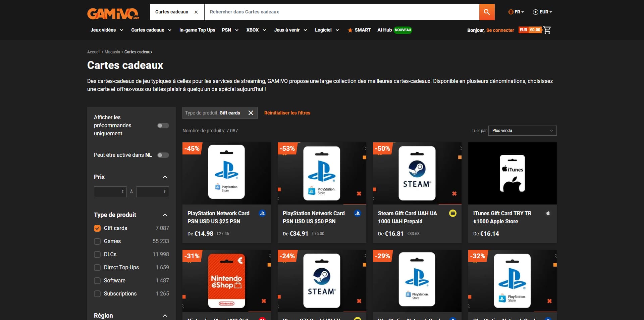Check the Games checkbox
The height and width of the screenshot is (320, 644).
tap(97, 241)
